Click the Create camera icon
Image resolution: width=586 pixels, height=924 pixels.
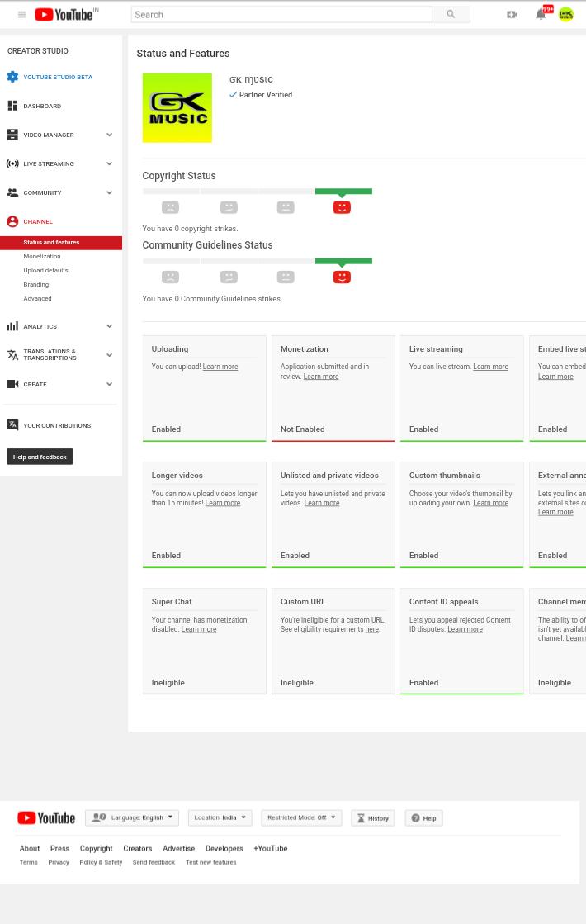[12, 384]
